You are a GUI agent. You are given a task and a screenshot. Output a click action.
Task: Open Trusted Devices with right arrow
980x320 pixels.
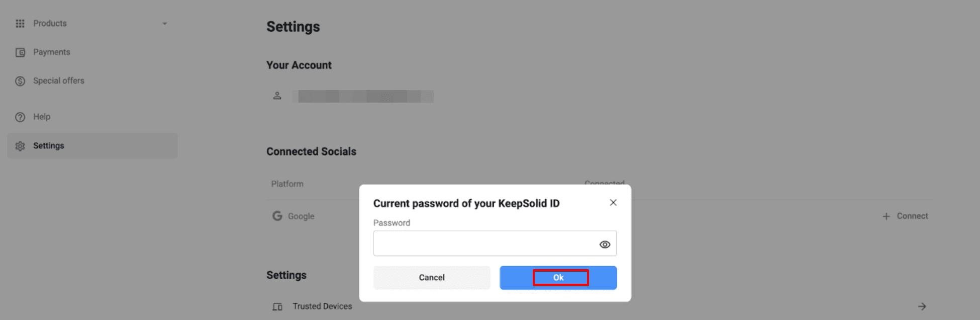(922, 306)
